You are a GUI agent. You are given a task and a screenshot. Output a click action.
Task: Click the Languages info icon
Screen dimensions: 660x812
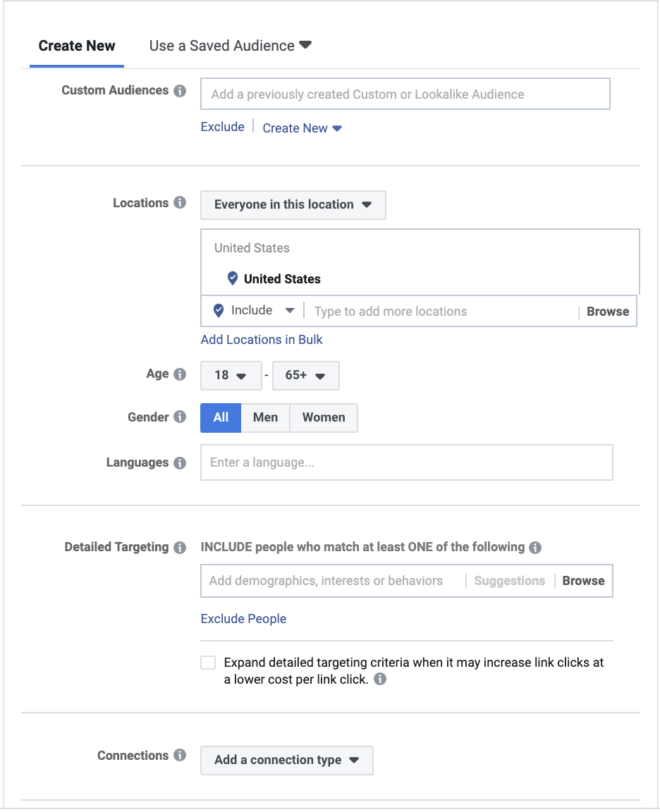[x=180, y=462]
